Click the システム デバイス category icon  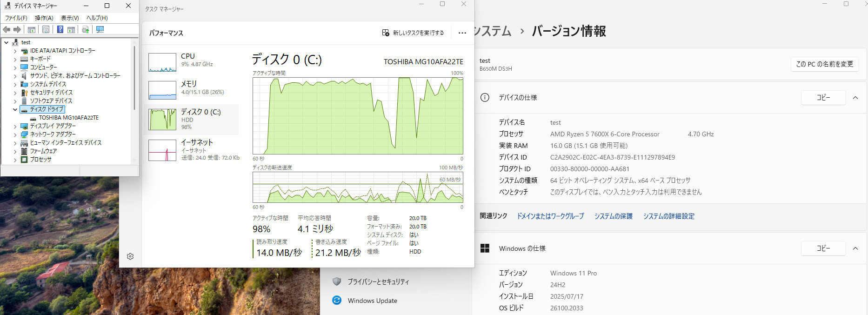24,84
